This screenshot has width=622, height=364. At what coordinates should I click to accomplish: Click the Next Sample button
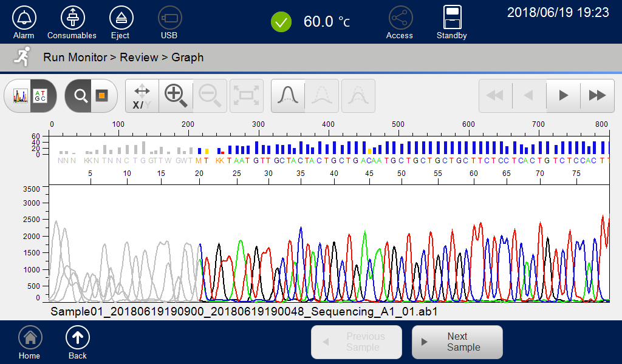(457, 342)
